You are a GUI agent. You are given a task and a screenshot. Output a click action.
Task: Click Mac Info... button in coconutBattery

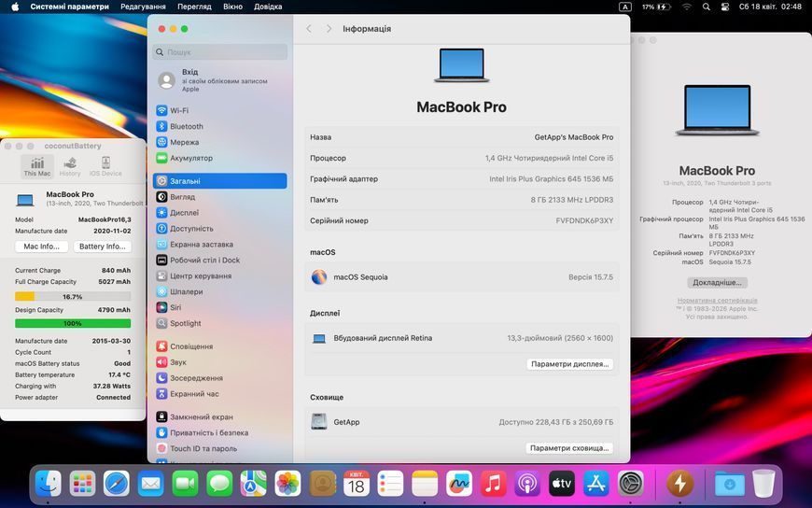tap(41, 247)
